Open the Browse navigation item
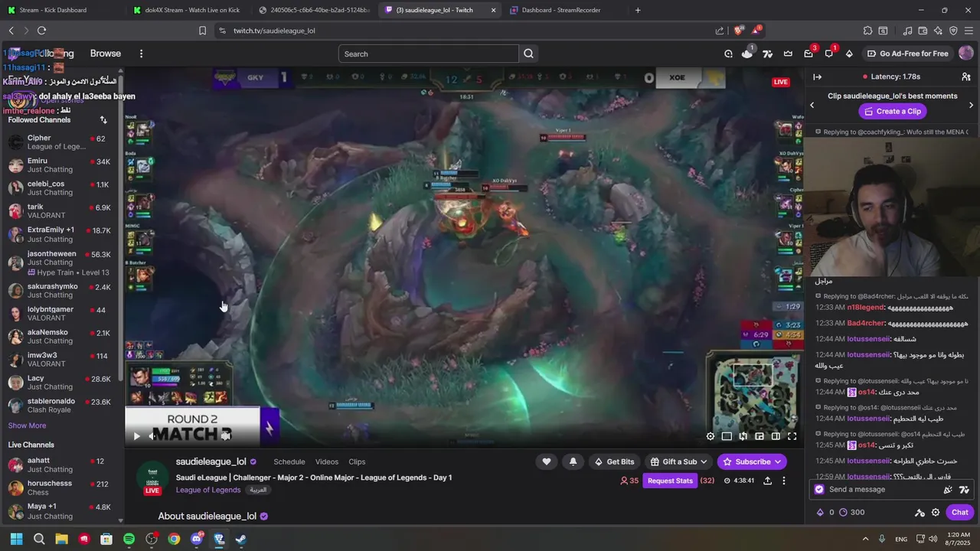Screen dimensions: 980x551 click(x=106, y=54)
